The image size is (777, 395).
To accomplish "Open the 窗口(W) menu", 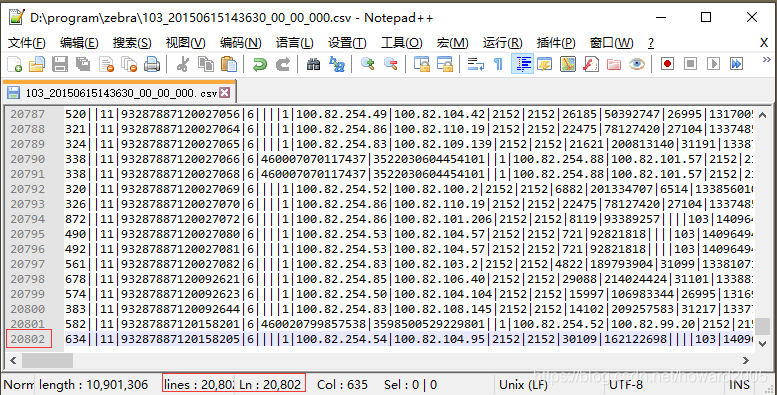I will point(611,43).
